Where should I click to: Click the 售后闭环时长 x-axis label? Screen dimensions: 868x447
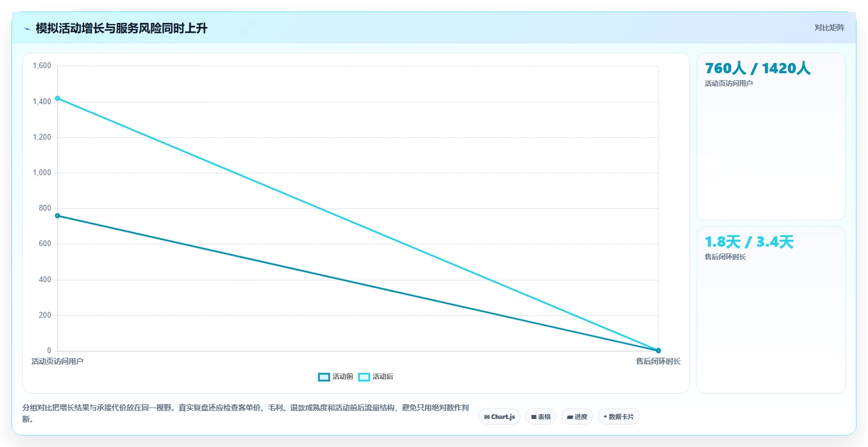tap(658, 361)
